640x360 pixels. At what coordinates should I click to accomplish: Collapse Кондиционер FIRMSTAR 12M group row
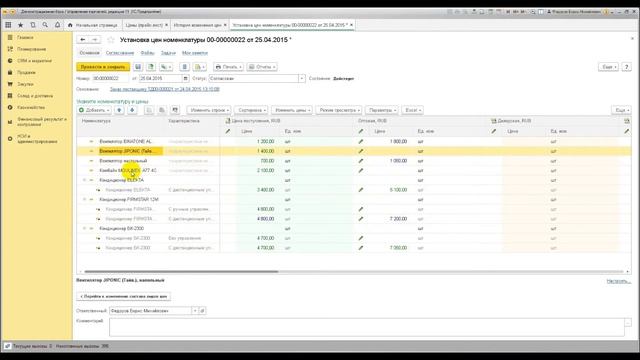coord(84,200)
